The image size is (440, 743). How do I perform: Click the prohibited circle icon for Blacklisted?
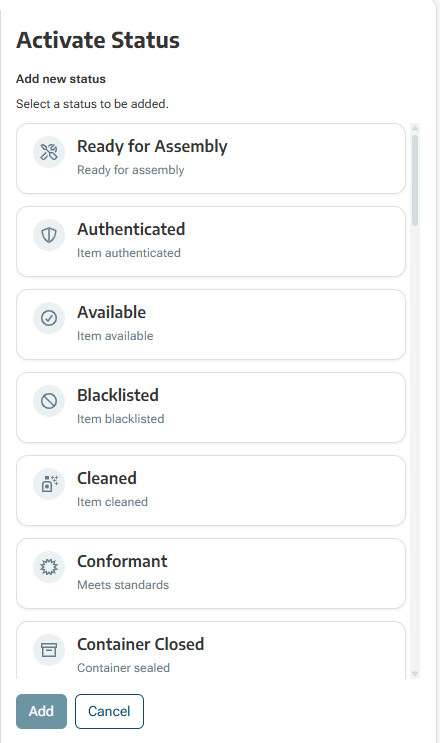[49, 401]
